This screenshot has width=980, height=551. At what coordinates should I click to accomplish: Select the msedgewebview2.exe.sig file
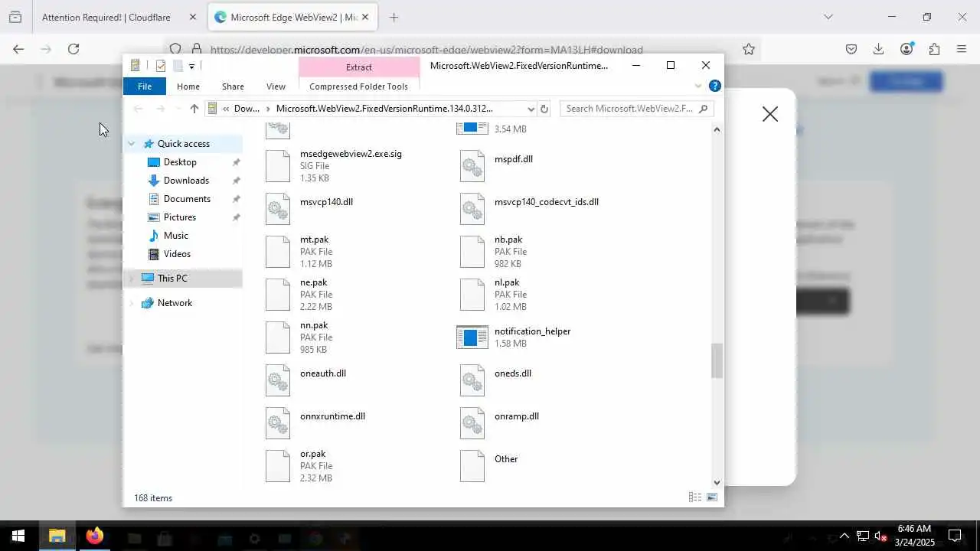pos(351,166)
